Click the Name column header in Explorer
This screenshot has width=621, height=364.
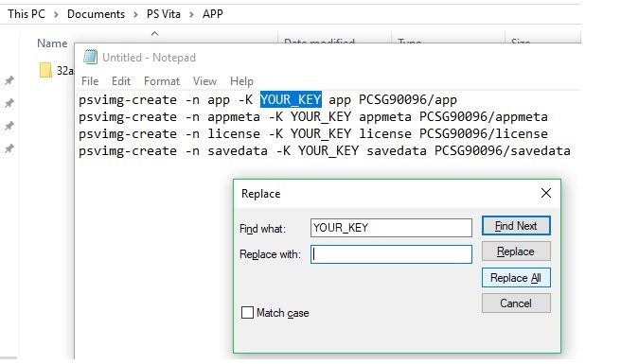(52, 43)
